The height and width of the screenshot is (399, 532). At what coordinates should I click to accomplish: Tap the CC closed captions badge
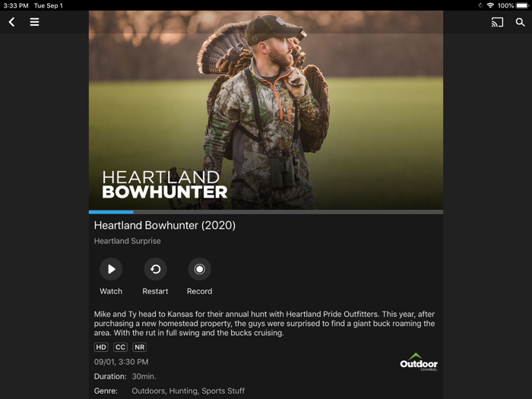coord(120,347)
